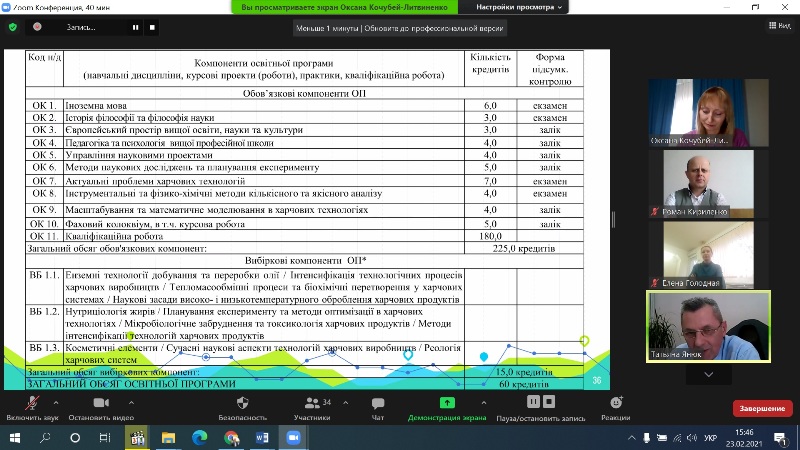This screenshot has height=450, width=800.
Task: Expand screen share options arrow
Action: click(x=484, y=403)
